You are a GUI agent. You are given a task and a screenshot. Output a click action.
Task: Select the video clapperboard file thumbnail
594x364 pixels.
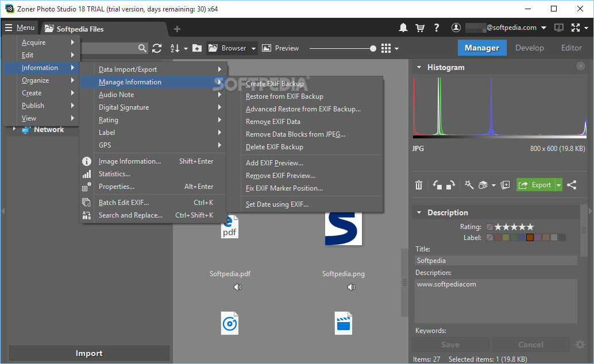coord(343,323)
